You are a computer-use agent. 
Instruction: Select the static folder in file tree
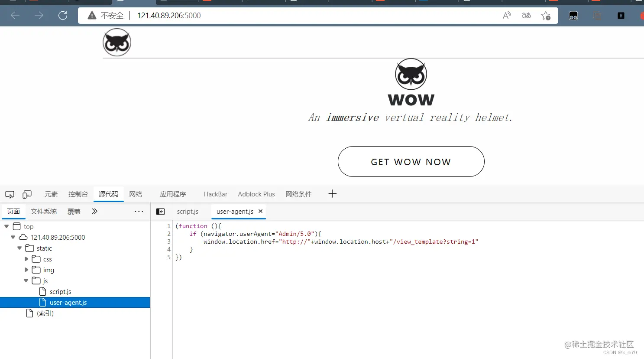[44, 248]
